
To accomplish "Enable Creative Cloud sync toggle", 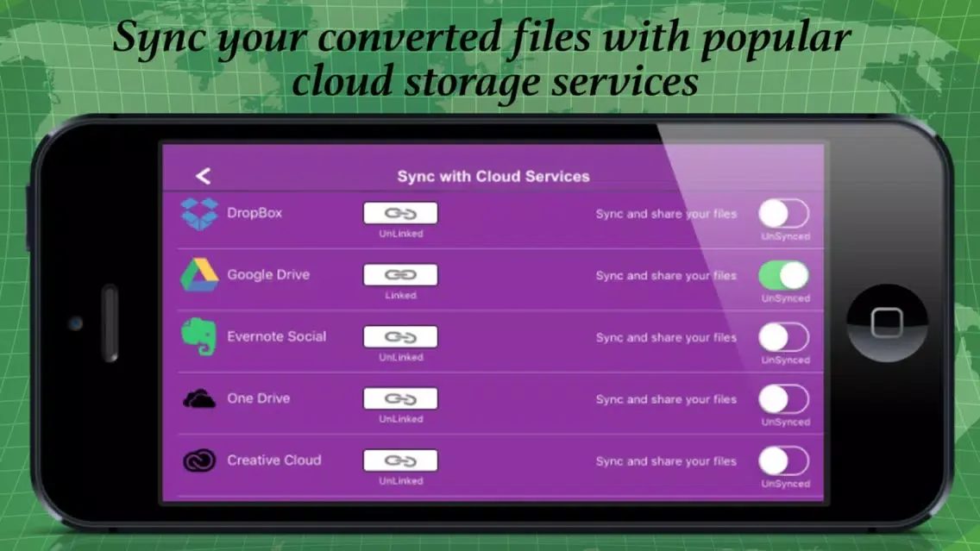I will (784, 461).
